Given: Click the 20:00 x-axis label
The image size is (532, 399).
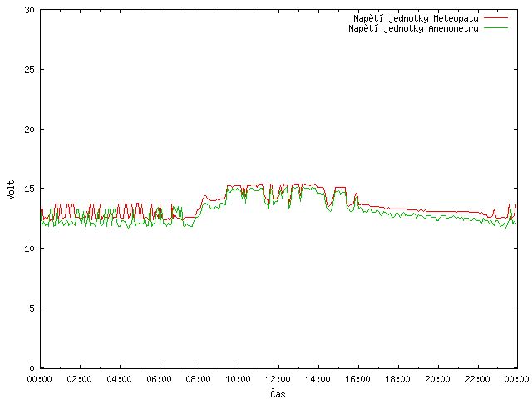Looking at the screenshot, I should [x=437, y=379].
